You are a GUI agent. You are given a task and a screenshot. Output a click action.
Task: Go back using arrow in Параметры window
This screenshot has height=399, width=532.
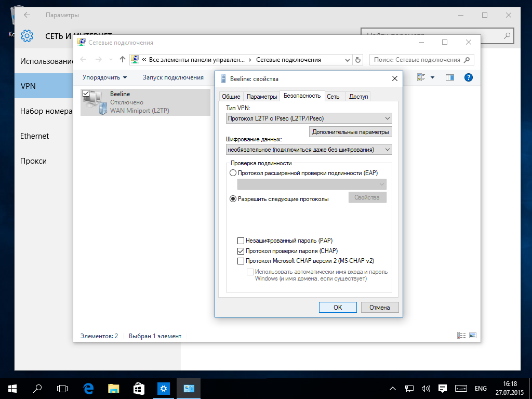27,15
